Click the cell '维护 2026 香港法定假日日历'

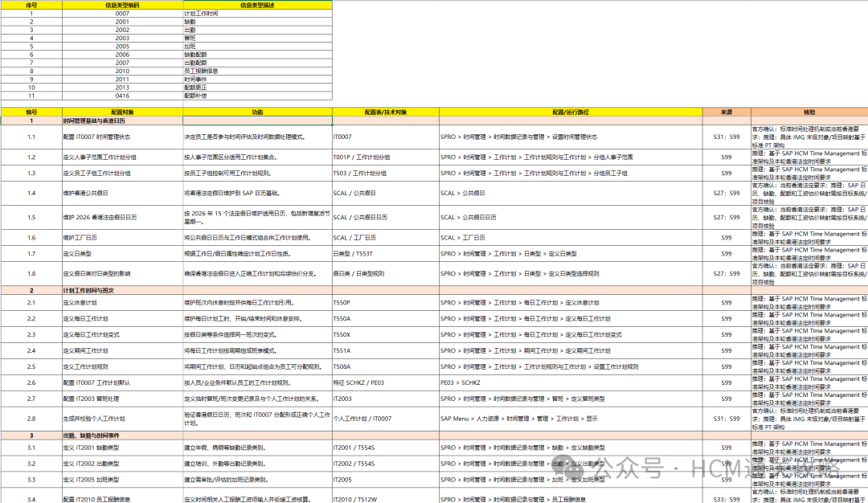pyautogui.click(x=122, y=218)
